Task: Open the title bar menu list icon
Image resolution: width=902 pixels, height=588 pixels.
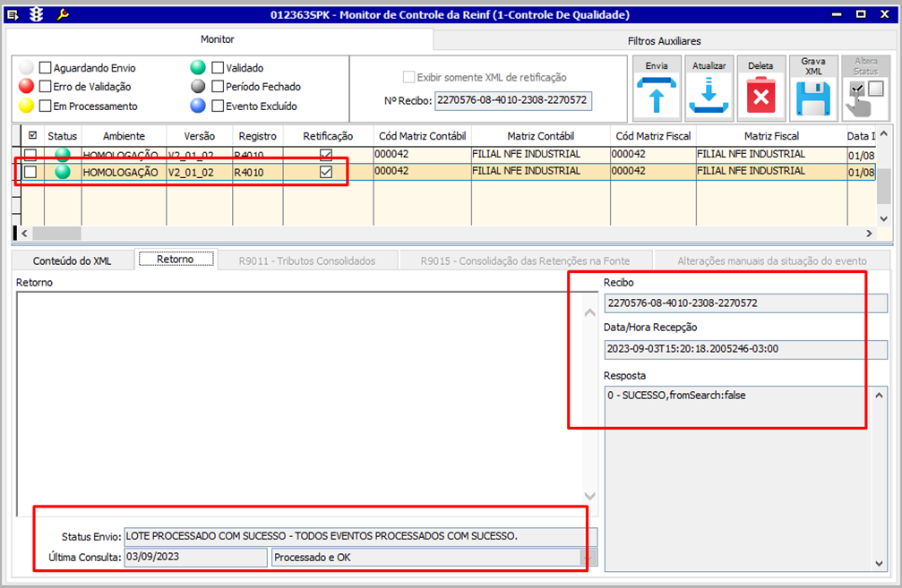Action: click(13, 14)
